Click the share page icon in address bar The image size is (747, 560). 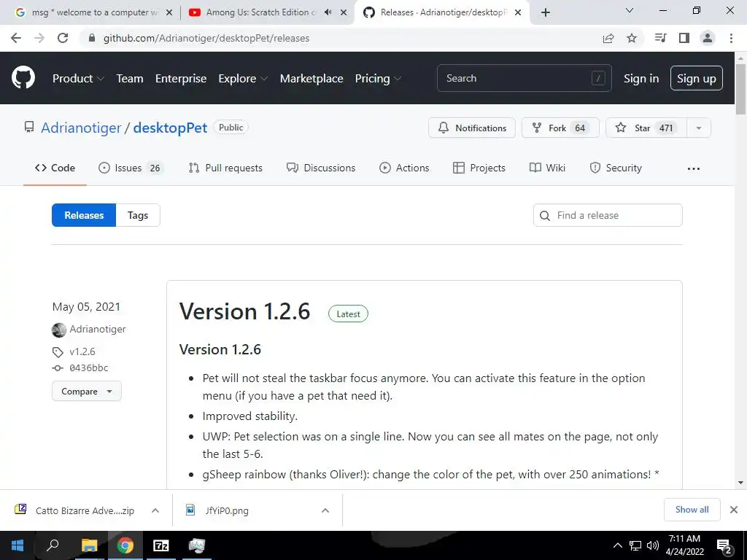point(608,38)
